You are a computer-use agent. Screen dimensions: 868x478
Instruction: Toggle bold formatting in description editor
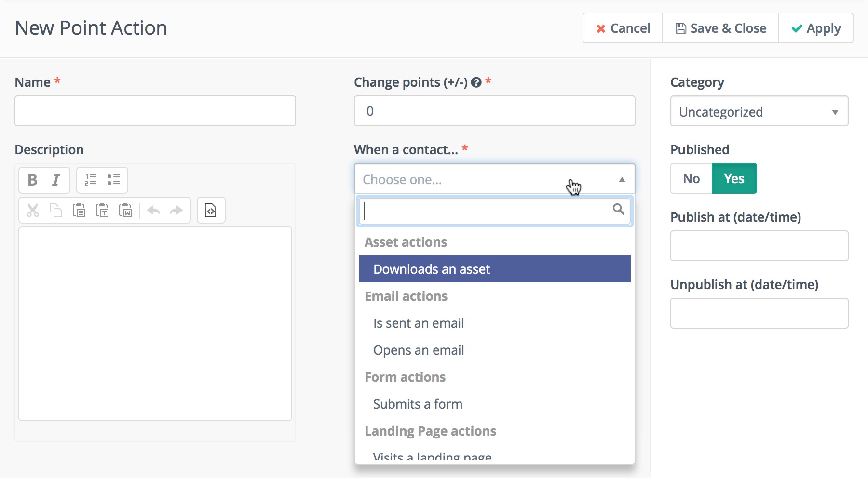[32, 180]
